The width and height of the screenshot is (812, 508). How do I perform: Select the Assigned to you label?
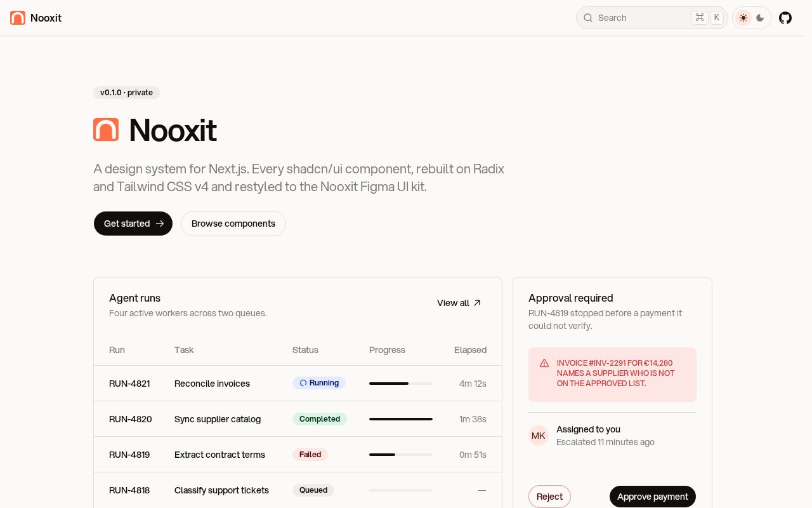pos(588,429)
